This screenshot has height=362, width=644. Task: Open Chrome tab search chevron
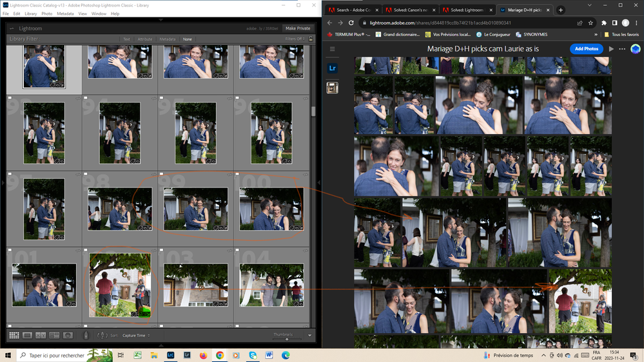tap(589, 5)
